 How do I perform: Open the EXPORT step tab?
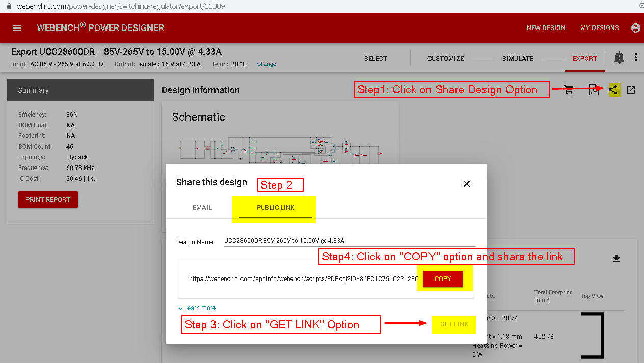tap(584, 58)
